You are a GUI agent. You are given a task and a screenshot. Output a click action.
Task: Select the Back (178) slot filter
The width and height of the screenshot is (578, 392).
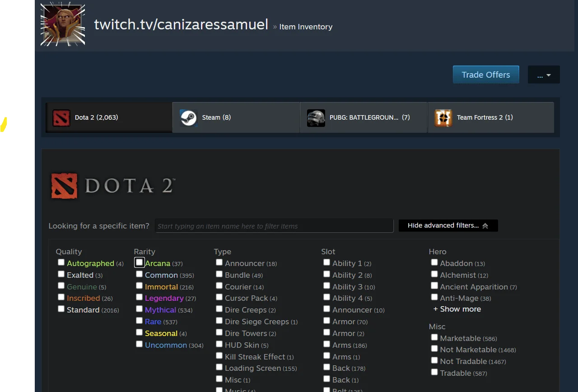tap(326, 368)
